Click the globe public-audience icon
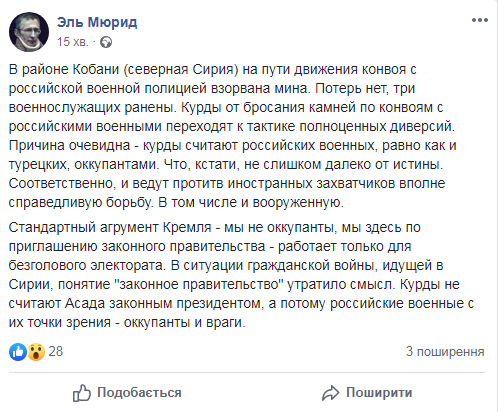Image resolution: width=498 pixels, height=412 pixels. 106,42
